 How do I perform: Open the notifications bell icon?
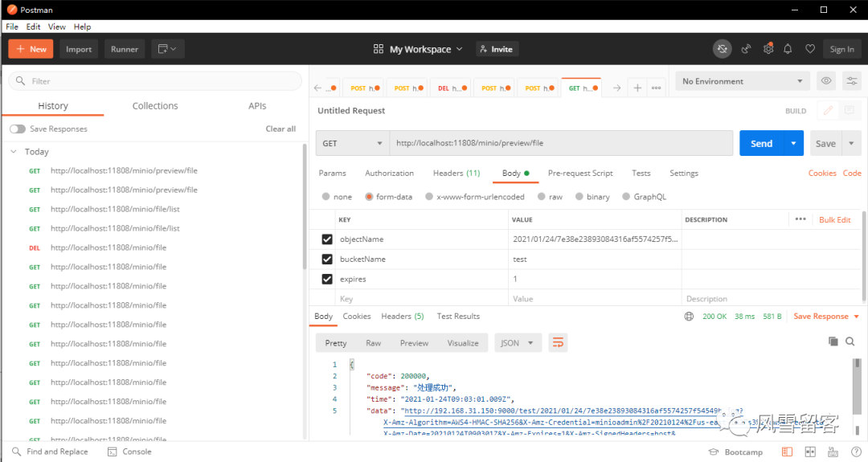click(788, 49)
